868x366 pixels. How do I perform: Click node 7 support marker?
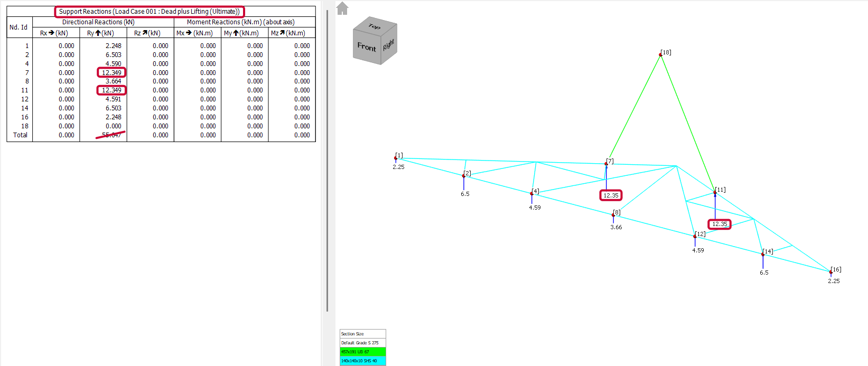606,164
